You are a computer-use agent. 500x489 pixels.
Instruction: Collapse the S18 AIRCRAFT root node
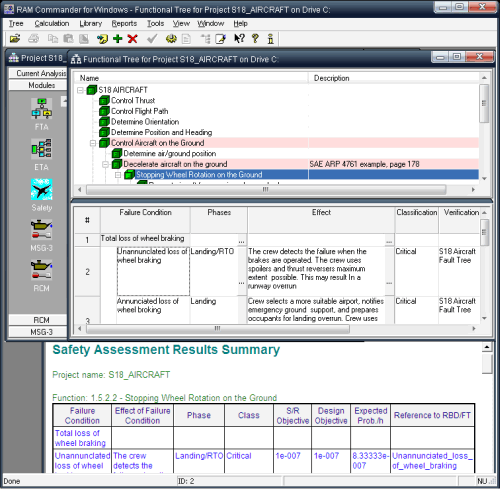tap(80, 90)
